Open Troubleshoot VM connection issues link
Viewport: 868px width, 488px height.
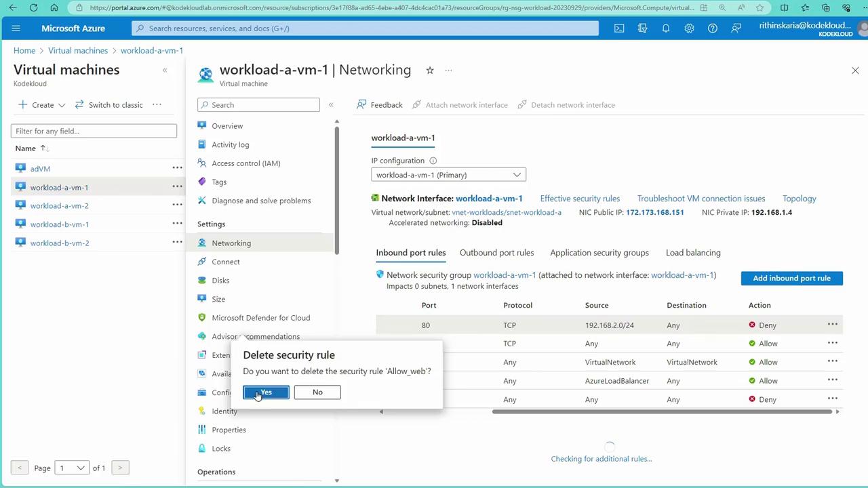701,199
